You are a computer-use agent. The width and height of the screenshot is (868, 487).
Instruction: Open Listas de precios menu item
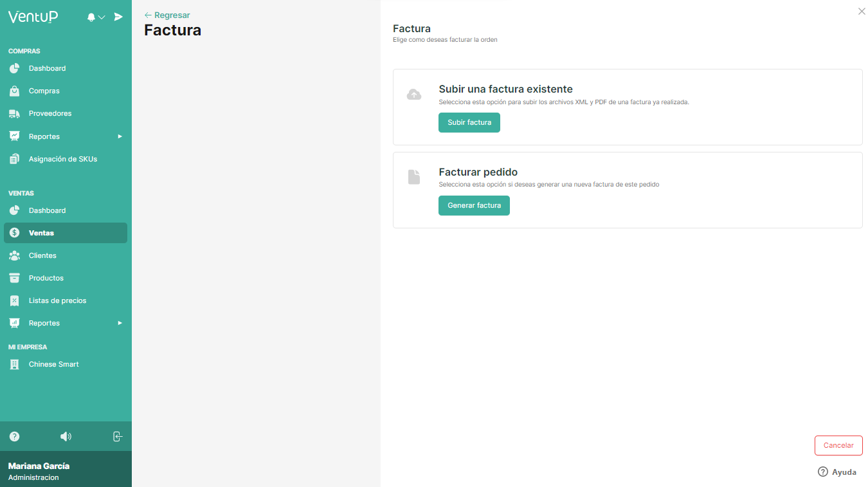click(x=57, y=300)
